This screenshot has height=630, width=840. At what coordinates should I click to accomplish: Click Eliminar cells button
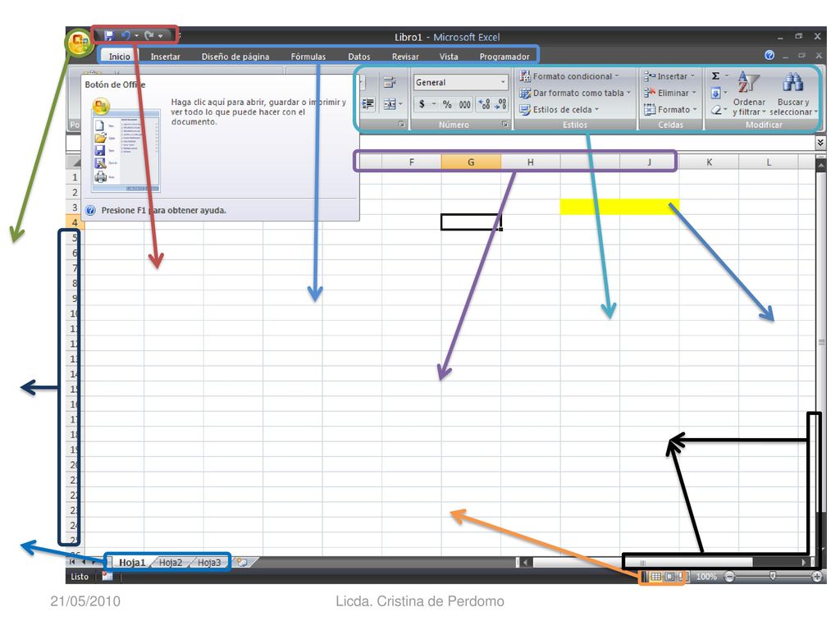[x=669, y=93]
